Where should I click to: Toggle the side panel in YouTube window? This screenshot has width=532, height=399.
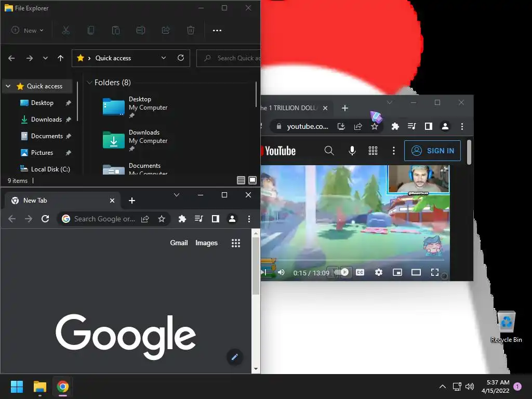coord(429,127)
